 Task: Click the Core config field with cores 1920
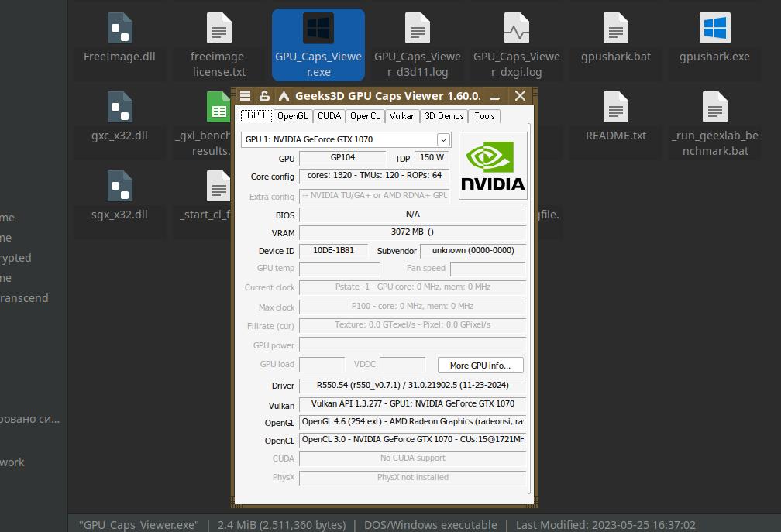pyautogui.click(x=374, y=176)
